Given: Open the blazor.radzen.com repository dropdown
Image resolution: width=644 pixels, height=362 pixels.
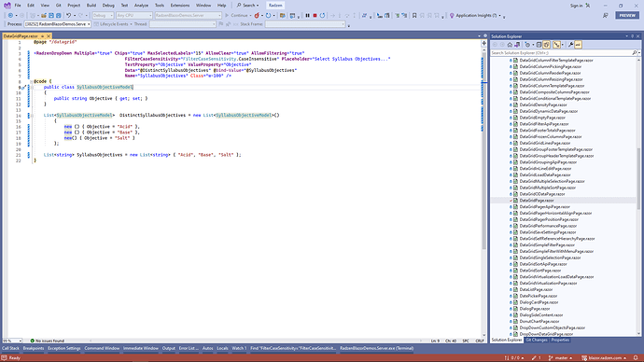Looking at the screenshot, I should tap(604, 358).
